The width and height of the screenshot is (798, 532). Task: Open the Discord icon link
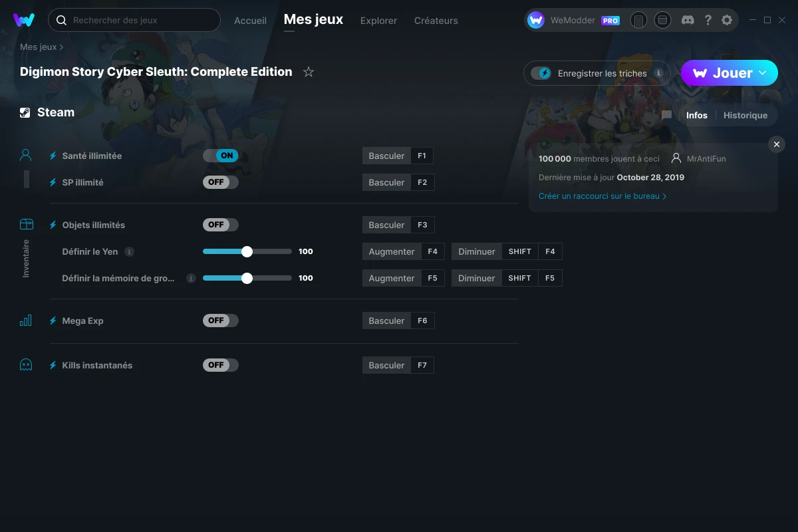click(688, 20)
